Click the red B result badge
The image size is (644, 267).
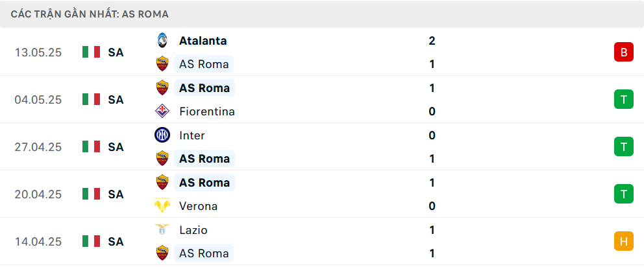[623, 52]
